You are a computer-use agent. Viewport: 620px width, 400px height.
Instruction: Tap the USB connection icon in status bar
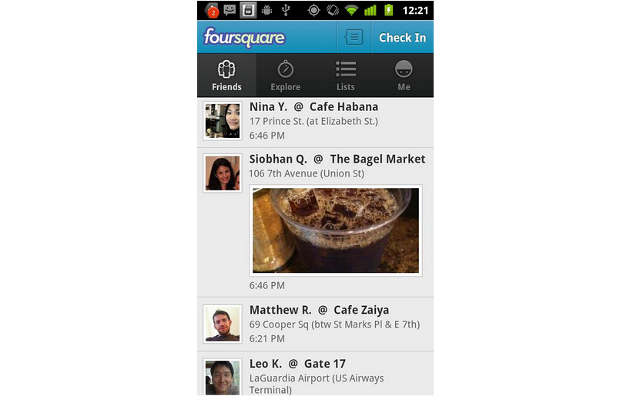pyautogui.click(x=286, y=10)
